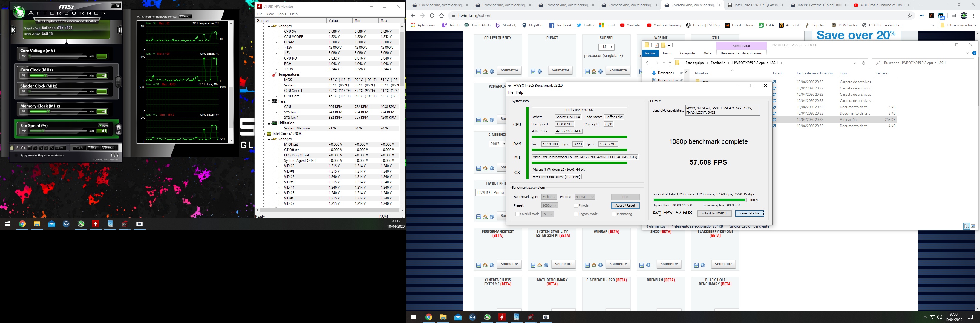Open HWBOT x265 Help menu
Viewport: 980px width, 323px height.
[x=519, y=92]
